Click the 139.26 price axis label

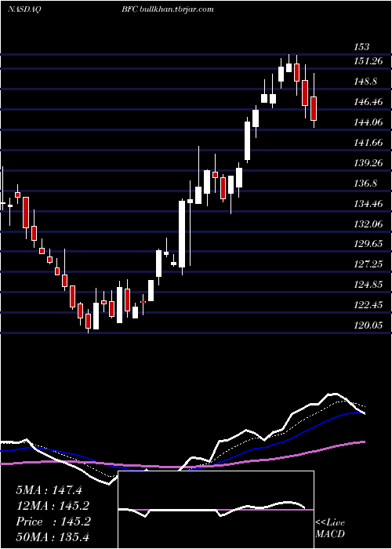point(368,163)
